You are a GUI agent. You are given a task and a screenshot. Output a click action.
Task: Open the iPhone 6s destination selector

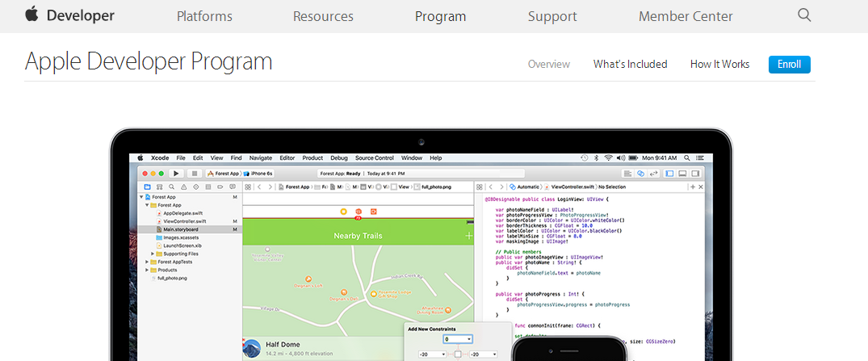tap(258, 174)
